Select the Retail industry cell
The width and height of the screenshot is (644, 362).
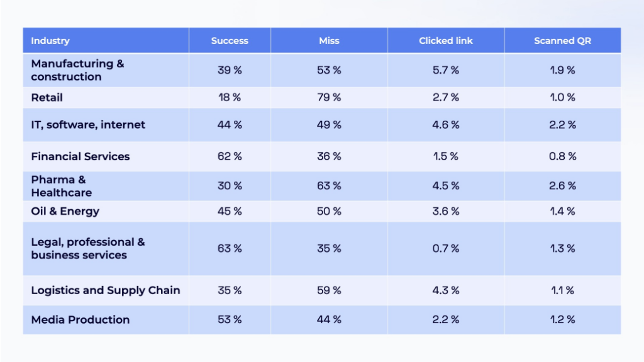point(47,97)
